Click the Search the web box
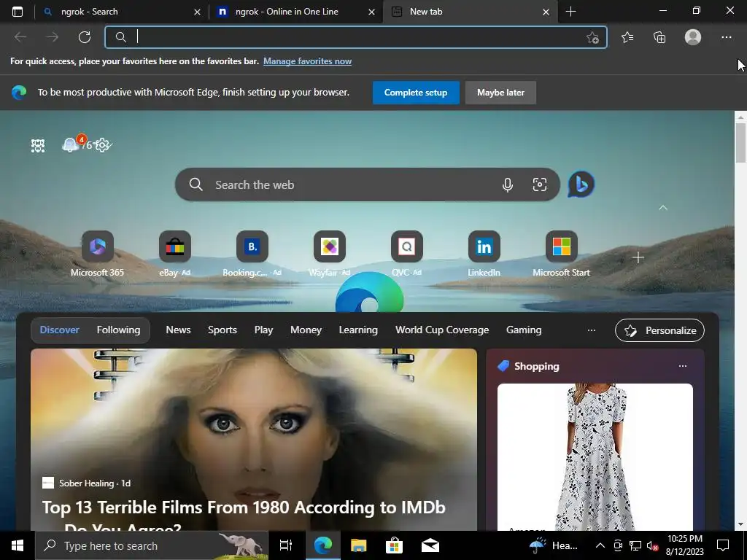Screen dimensions: 747x560 point(367,184)
